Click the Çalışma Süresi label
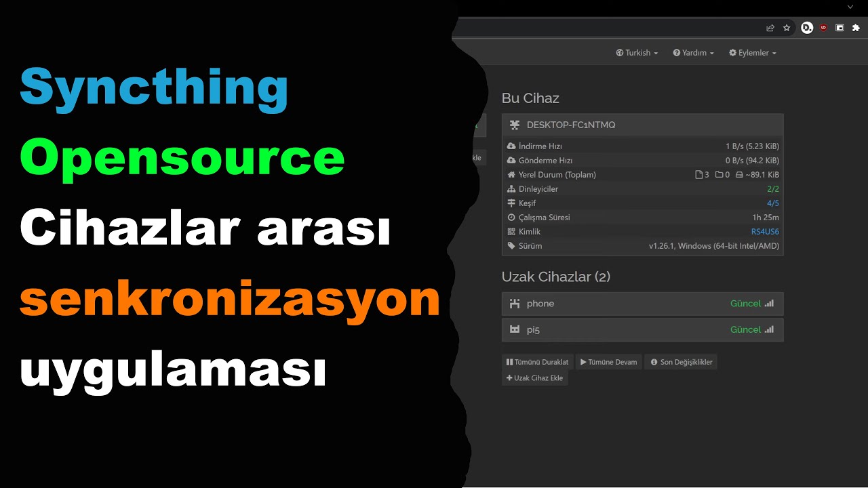Screen dimensions: 868x488 (545, 218)
